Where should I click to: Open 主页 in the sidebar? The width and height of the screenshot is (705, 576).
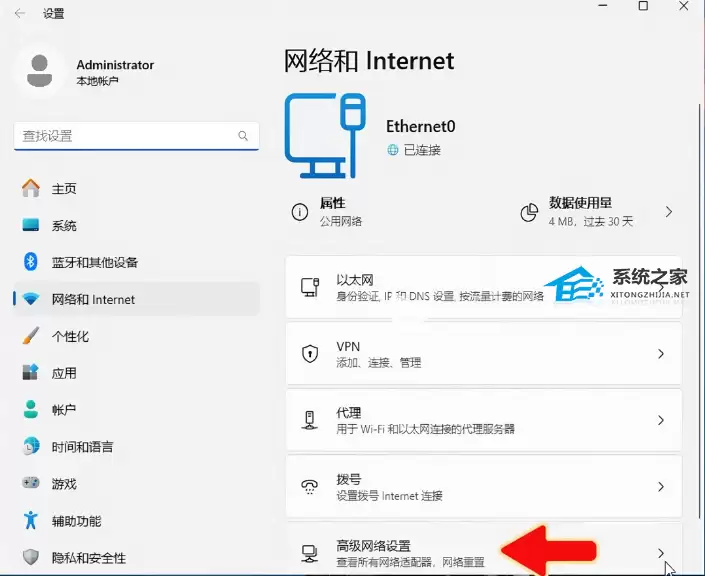[x=64, y=189]
